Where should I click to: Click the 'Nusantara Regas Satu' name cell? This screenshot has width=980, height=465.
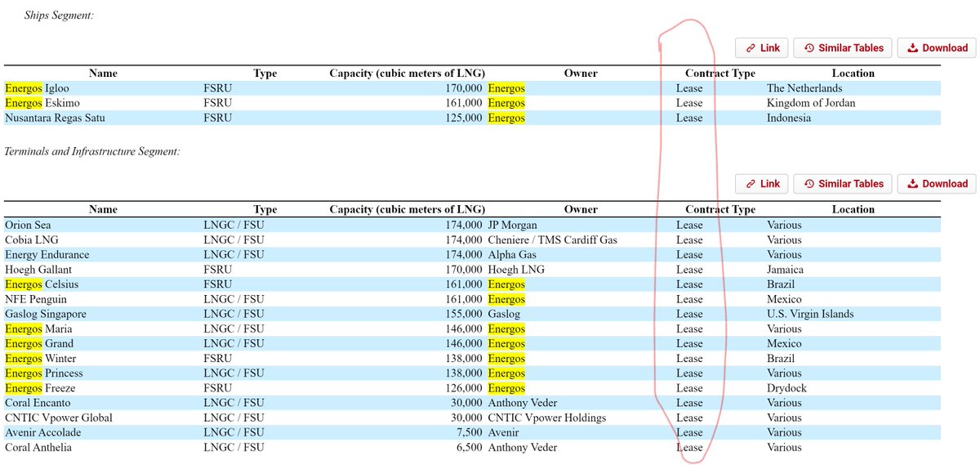(55, 118)
